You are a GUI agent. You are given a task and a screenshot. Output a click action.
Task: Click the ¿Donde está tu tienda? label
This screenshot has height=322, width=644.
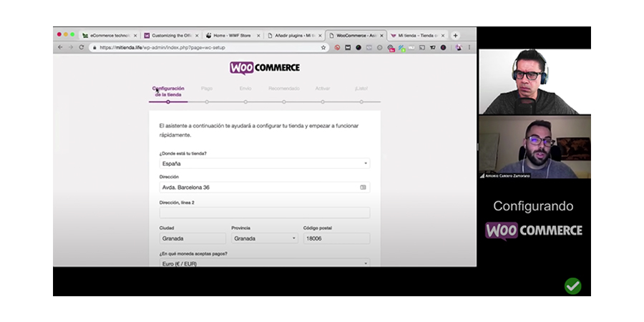click(183, 154)
